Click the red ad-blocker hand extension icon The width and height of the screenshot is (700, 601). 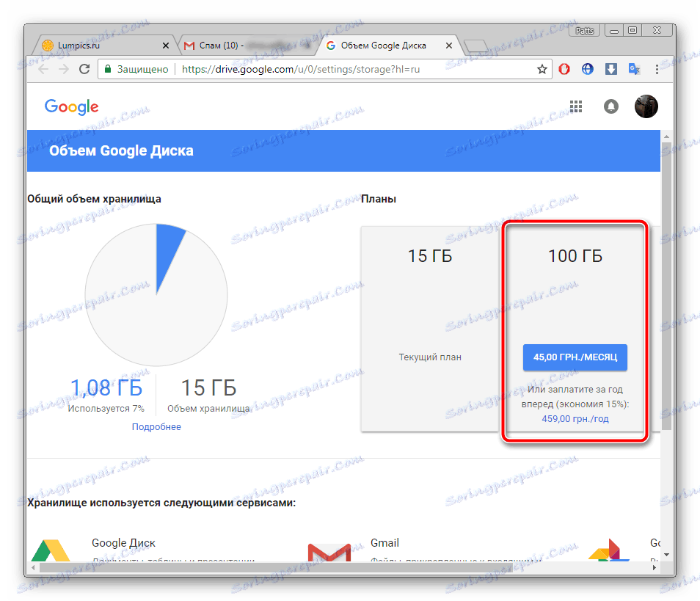coord(564,68)
